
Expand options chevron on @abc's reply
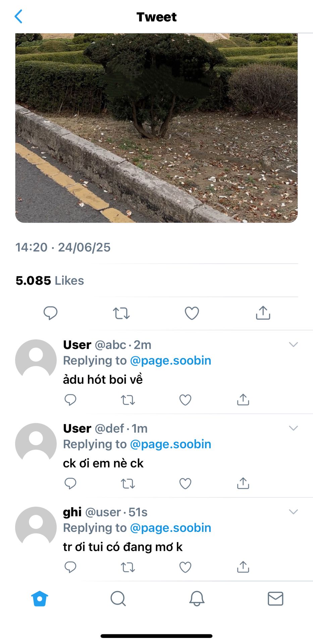pos(294,344)
